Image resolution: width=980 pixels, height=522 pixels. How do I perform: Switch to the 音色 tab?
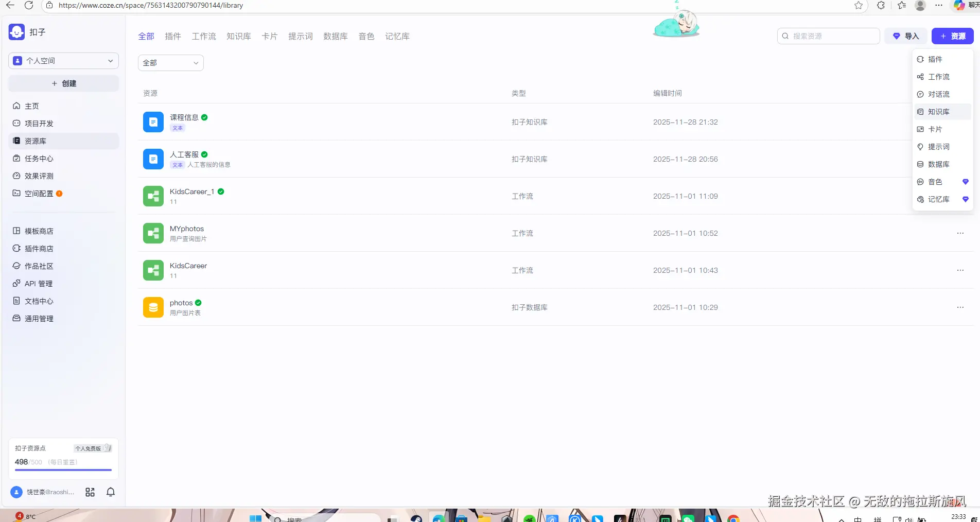[366, 36]
